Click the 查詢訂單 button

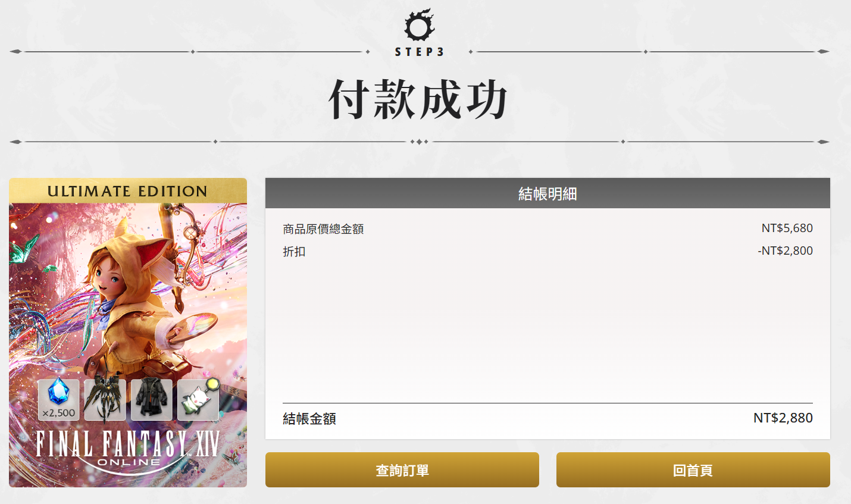point(402,470)
